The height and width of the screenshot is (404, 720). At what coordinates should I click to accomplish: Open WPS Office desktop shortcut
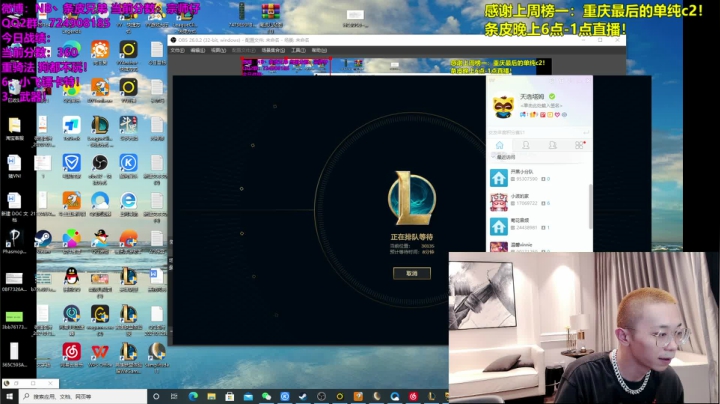(x=100, y=352)
